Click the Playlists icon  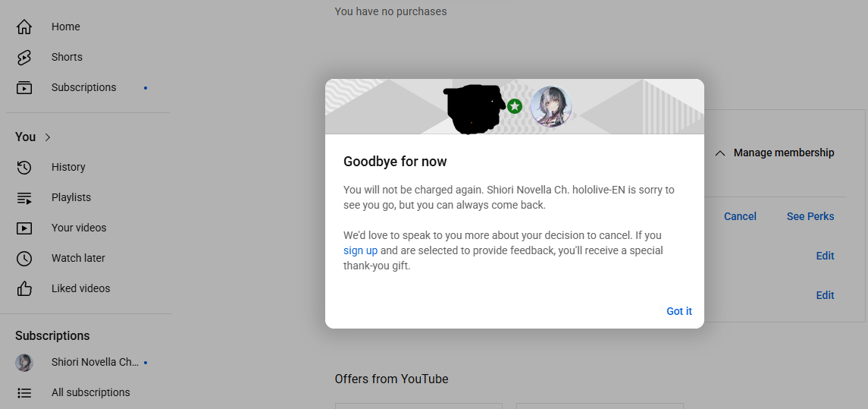pyautogui.click(x=24, y=198)
